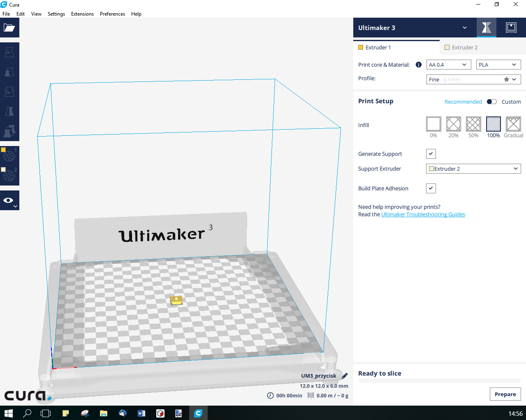Open the AA 0.4 print core dropdown
The image size is (526, 420).
coord(449,65)
